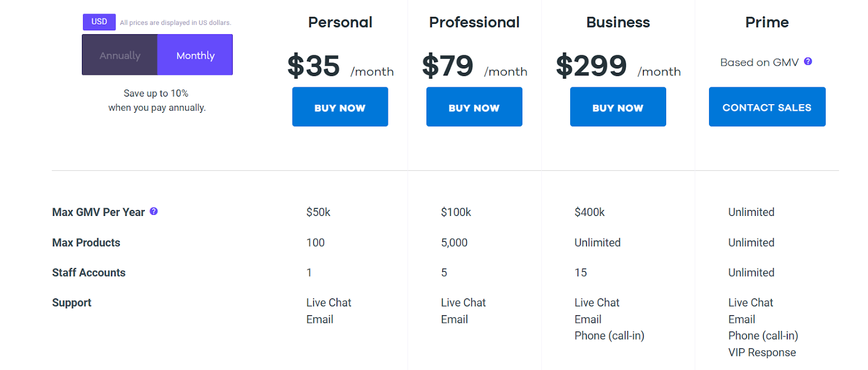
Task: Buy the Personal plan now
Action: pyautogui.click(x=340, y=107)
